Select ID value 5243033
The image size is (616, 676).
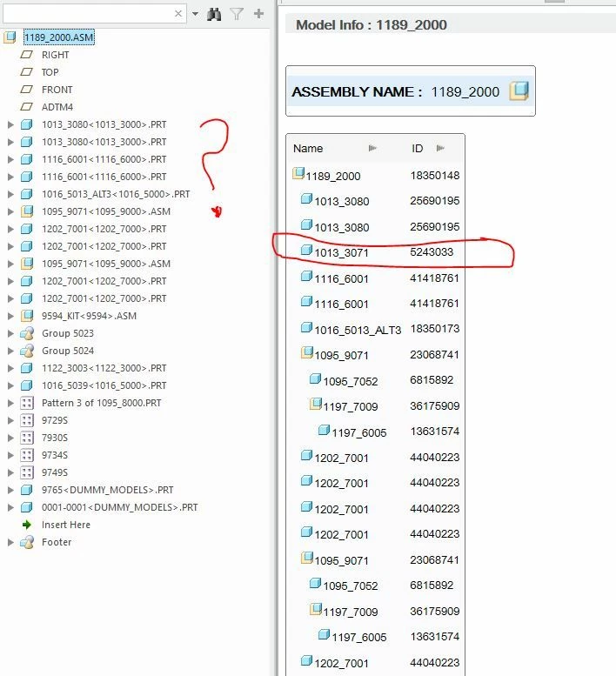pyautogui.click(x=432, y=251)
